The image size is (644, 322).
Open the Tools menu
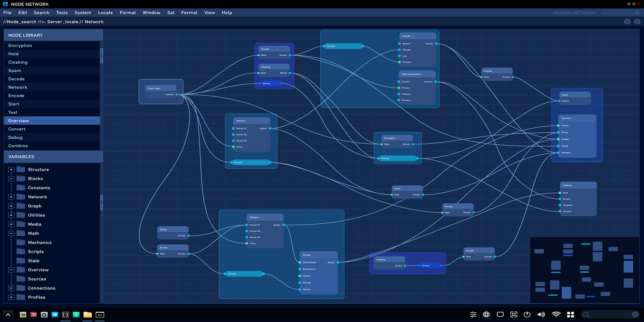pos(62,13)
